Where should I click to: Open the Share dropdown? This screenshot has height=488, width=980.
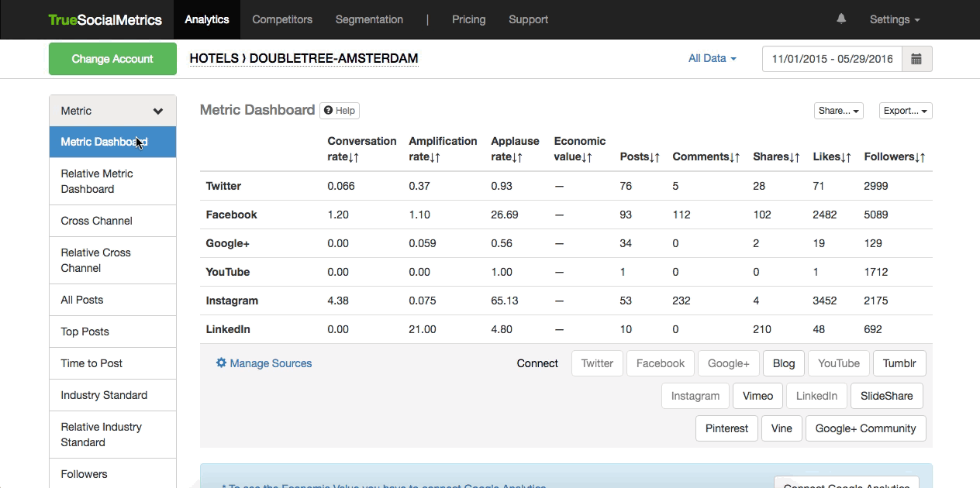(x=838, y=111)
